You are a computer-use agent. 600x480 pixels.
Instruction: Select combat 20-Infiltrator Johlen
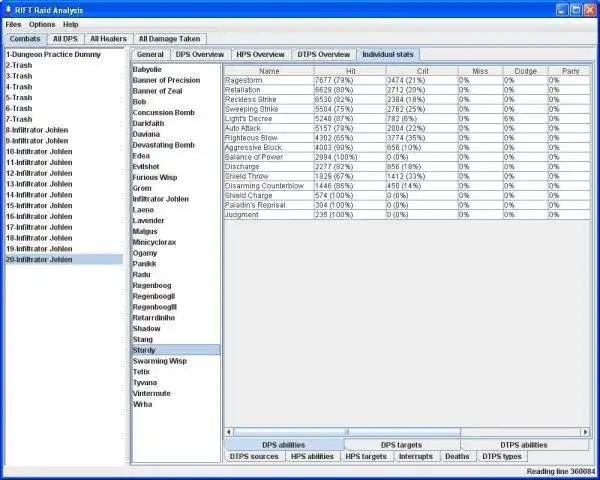tap(64, 260)
